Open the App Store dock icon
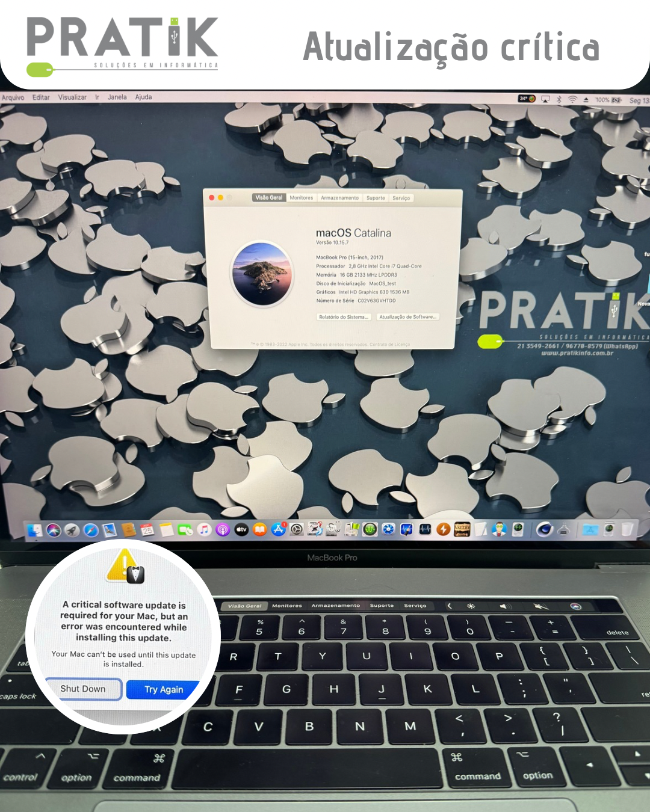 point(278,529)
